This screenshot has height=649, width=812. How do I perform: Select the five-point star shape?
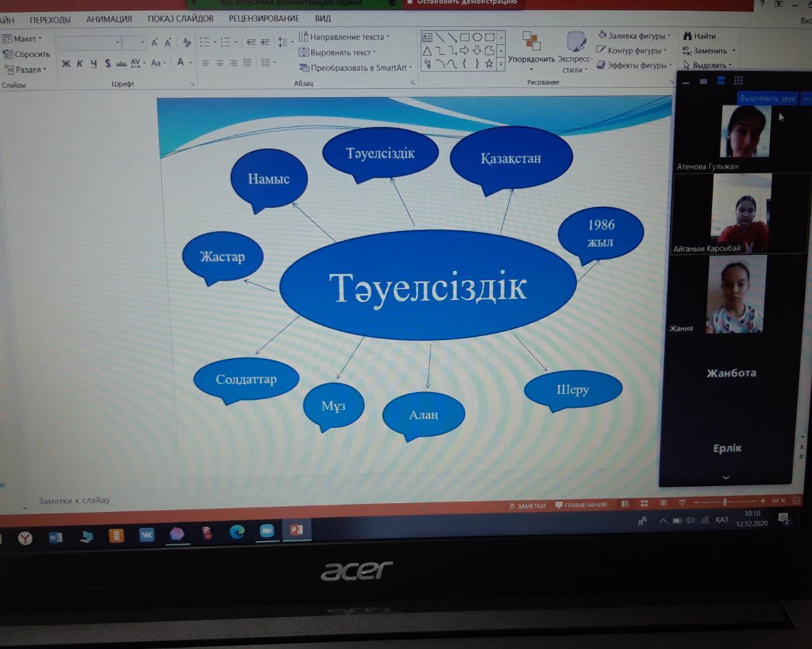coord(488,63)
